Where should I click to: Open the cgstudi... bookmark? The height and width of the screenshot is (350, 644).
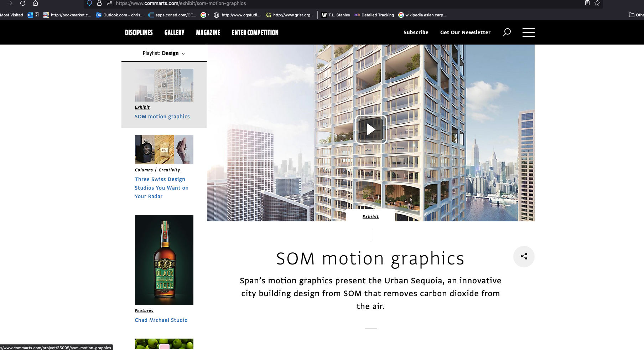pyautogui.click(x=237, y=15)
